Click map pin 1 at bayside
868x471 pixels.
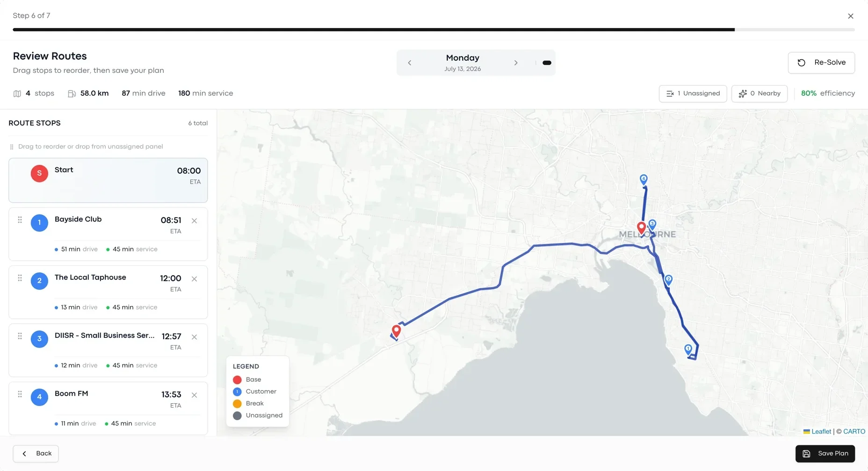click(688, 349)
